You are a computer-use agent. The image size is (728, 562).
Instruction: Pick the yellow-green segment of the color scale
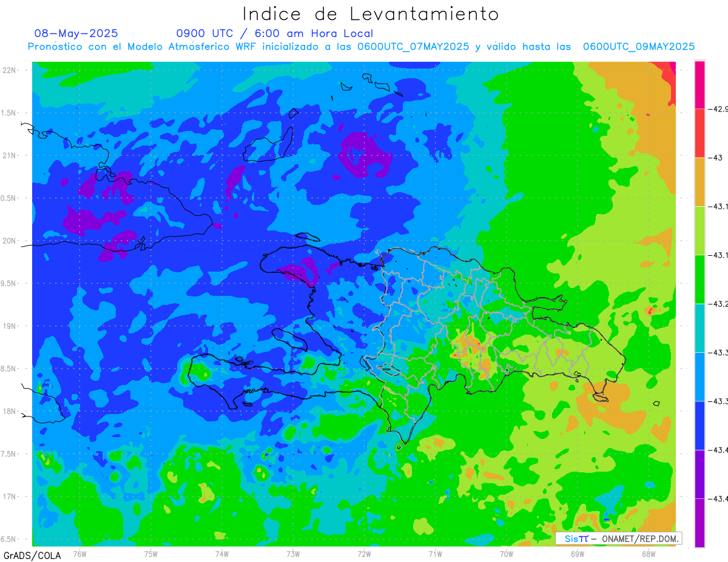point(699,231)
